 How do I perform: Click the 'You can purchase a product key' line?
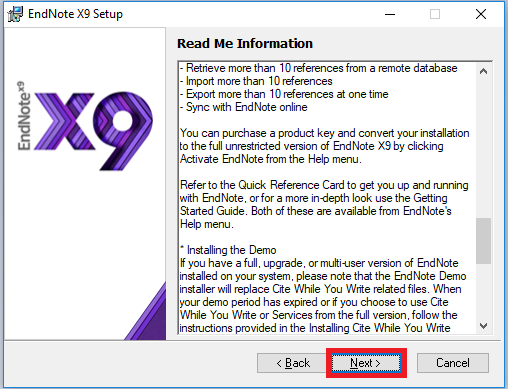[324, 133]
